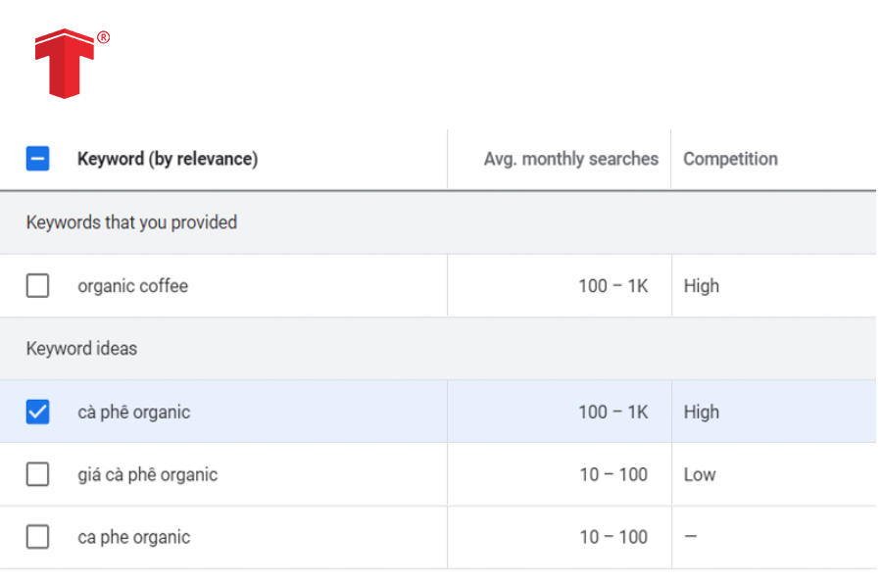Sort by the Competition column header
Image resolution: width=882 pixels, height=588 pixels.
click(x=730, y=159)
